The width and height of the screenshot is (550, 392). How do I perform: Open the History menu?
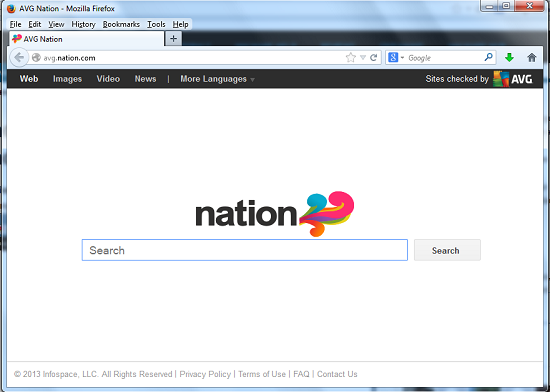(83, 24)
